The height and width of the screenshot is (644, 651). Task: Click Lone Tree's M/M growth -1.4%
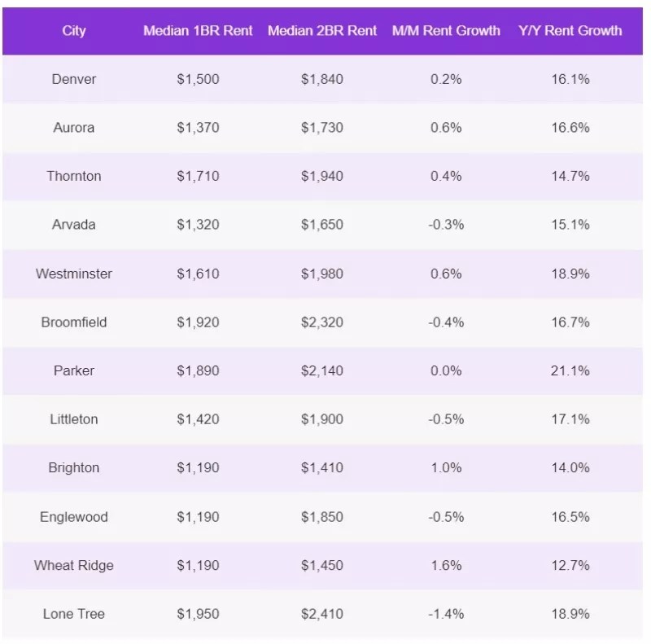pyautogui.click(x=446, y=614)
